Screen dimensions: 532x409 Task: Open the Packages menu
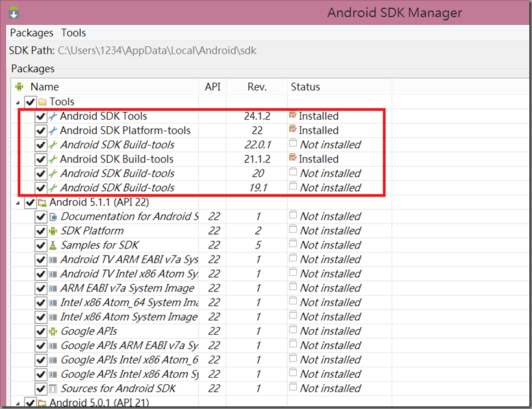31,33
